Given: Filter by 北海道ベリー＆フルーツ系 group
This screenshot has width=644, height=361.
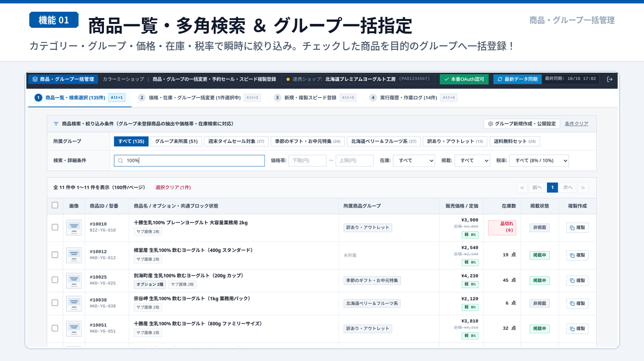Looking at the screenshot, I should pos(383,141).
